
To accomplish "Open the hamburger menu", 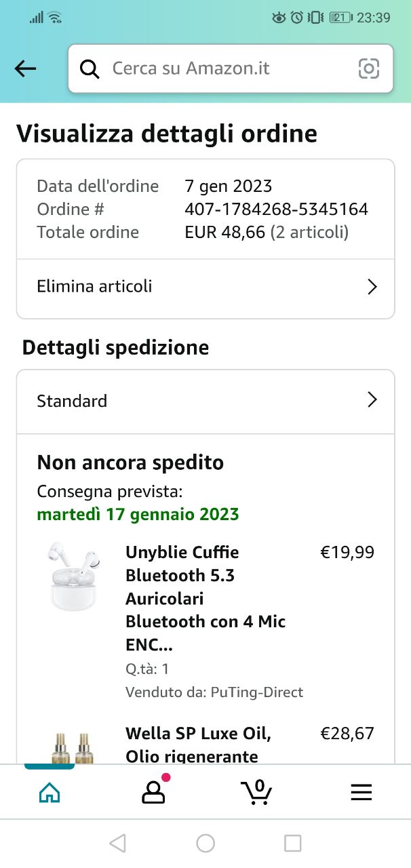I will point(361,792).
